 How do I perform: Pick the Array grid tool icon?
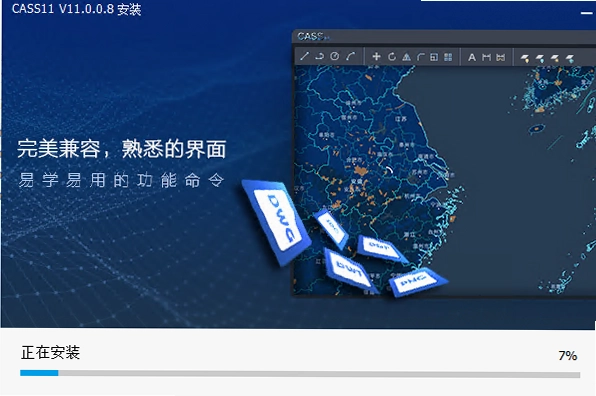pyautogui.click(x=448, y=57)
